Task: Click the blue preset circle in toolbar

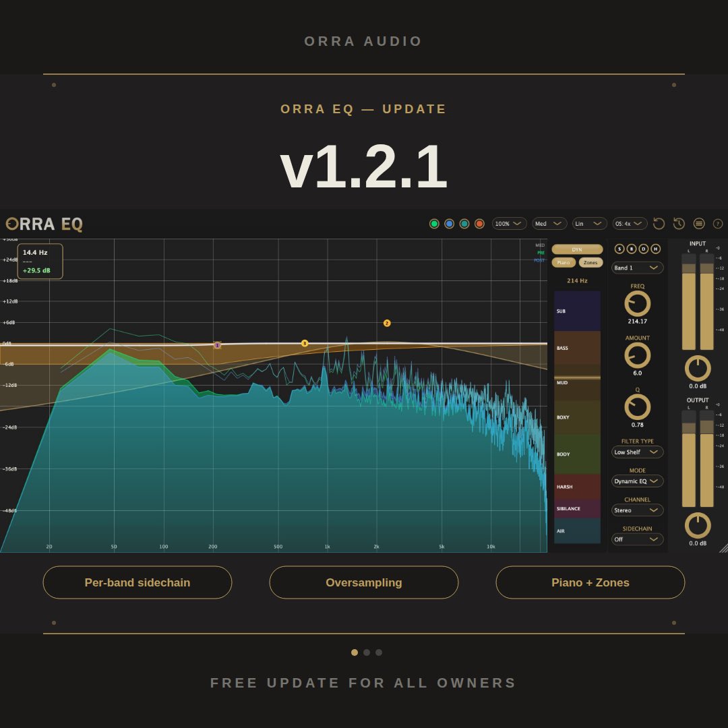Action: (449, 224)
